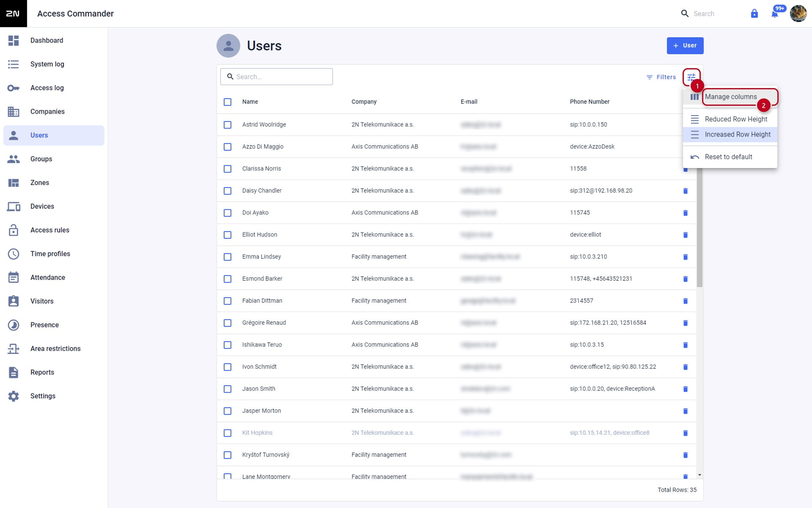Delete the Jason Smith row with the trash icon
The height and width of the screenshot is (508, 812).
pyautogui.click(x=686, y=389)
